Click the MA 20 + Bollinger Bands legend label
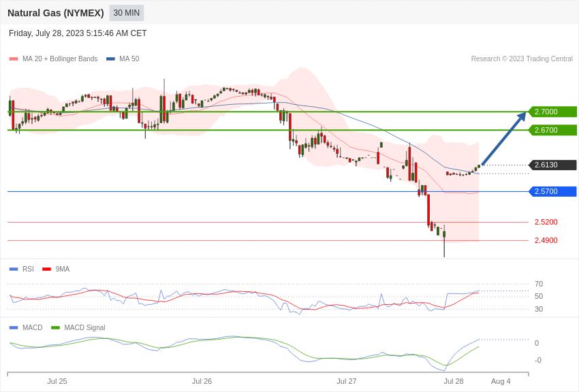Image resolution: width=579 pixels, height=392 pixels. (x=60, y=59)
